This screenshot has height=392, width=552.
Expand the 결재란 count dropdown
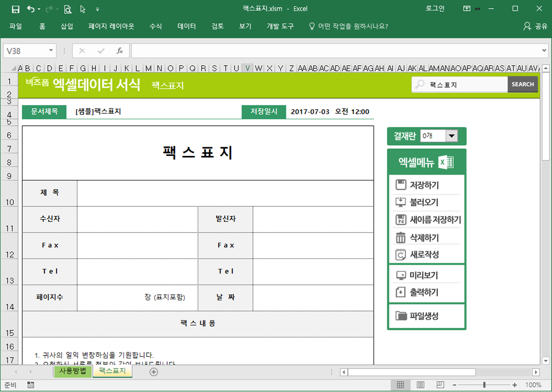pos(452,136)
